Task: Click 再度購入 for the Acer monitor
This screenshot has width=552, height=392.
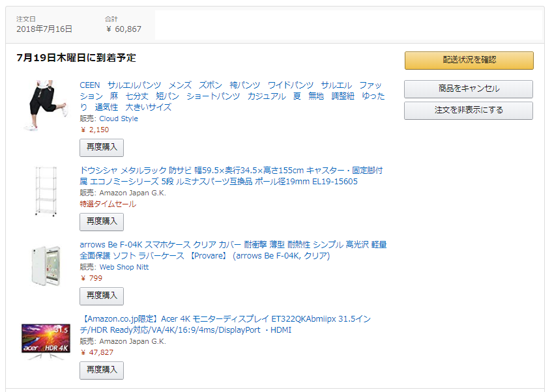Action: click(x=102, y=370)
